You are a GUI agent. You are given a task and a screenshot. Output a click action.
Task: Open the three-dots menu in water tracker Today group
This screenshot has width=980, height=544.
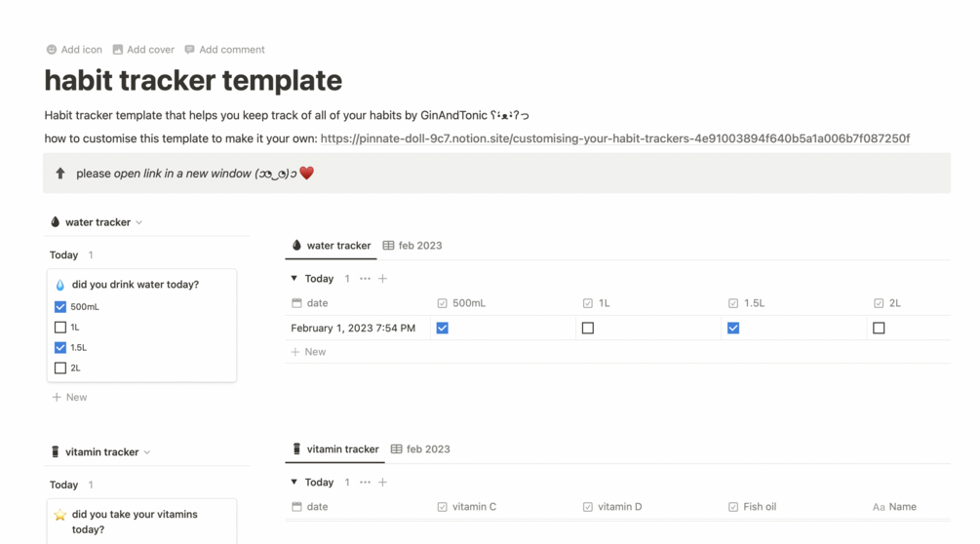(x=365, y=279)
